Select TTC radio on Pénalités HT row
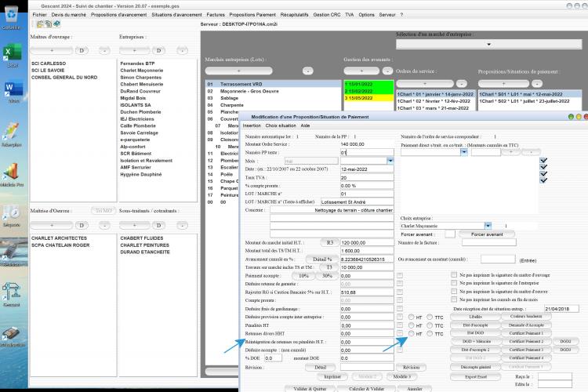The image size is (588, 392). [x=430, y=325]
